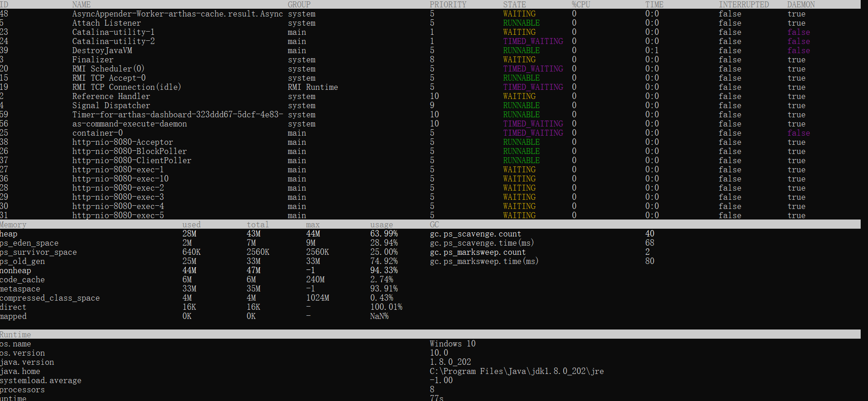Select the INTERRUPTED column header
This screenshot has height=401, width=868.
[744, 5]
